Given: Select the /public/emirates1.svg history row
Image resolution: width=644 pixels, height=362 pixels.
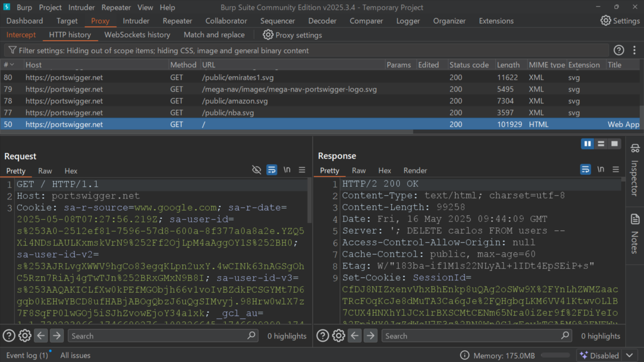Looking at the screenshot, I should pyautogui.click(x=319, y=77).
